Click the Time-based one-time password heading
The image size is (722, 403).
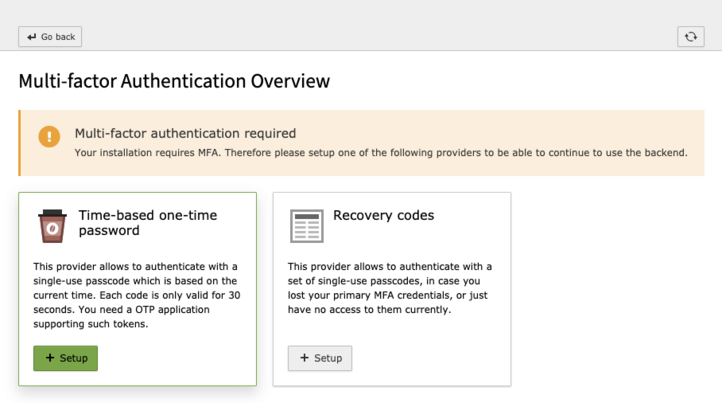[x=147, y=222]
